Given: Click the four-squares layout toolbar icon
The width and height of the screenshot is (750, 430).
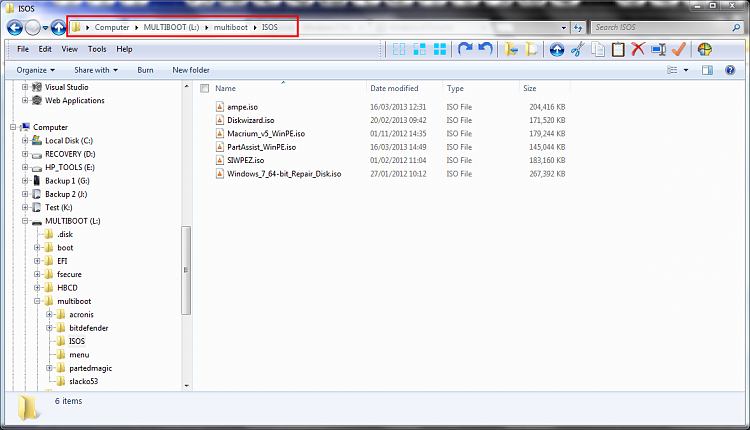Looking at the screenshot, I should [x=440, y=49].
